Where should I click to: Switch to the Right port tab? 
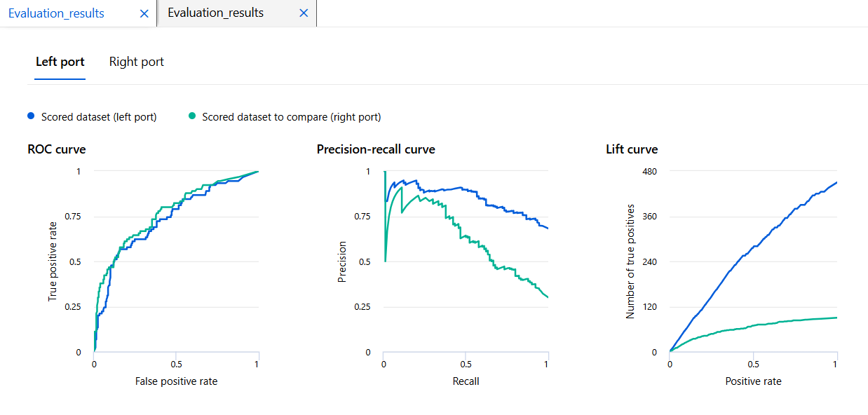coord(137,62)
